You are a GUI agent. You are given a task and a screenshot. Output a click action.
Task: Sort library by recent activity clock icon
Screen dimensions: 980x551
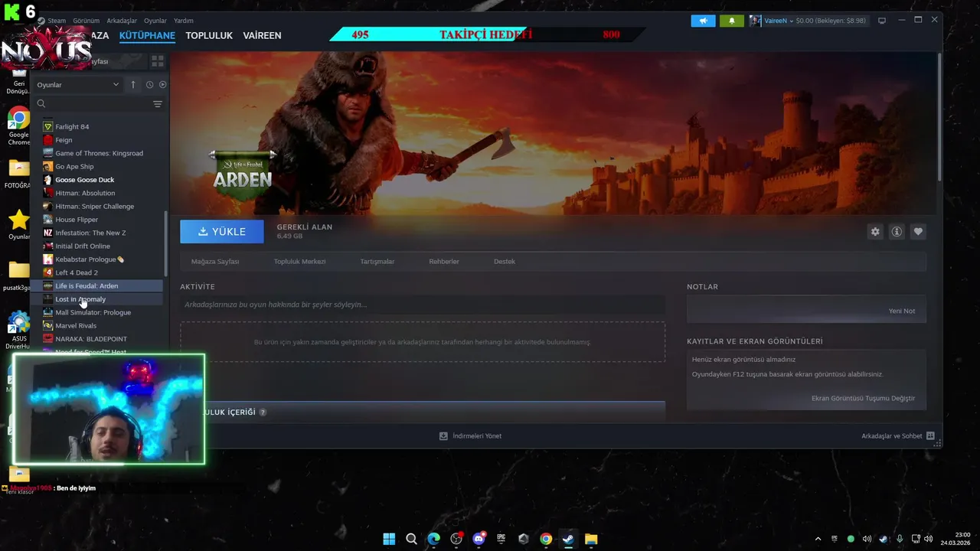click(149, 84)
